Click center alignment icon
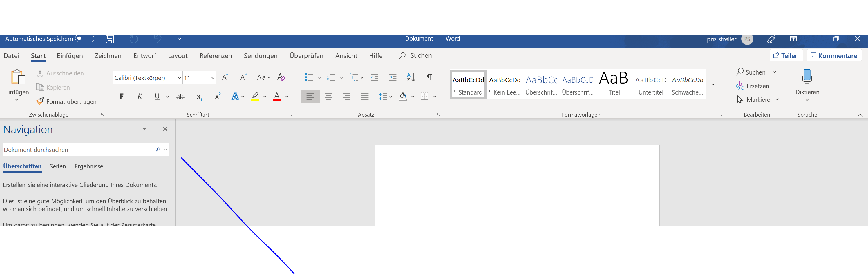Screen dimensions: 868x274 coord(328,96)
